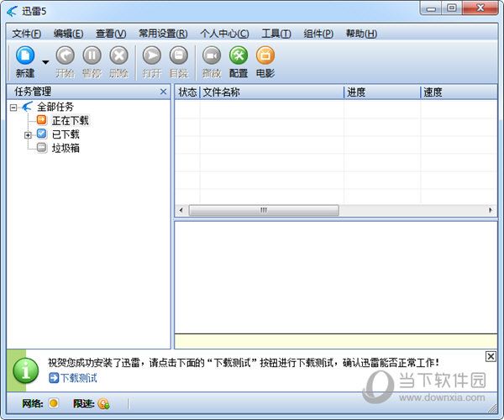Open the 电影 movie toolbar icon
The height and width of the screenshot is (420, 504).
(x=265, y=55)
